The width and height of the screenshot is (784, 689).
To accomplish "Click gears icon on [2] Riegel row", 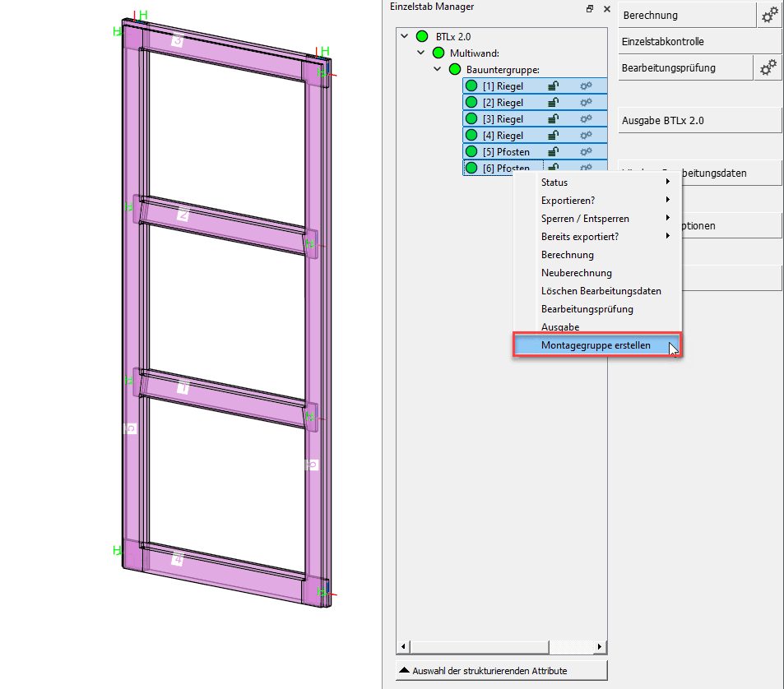I will tap(586, 103).
